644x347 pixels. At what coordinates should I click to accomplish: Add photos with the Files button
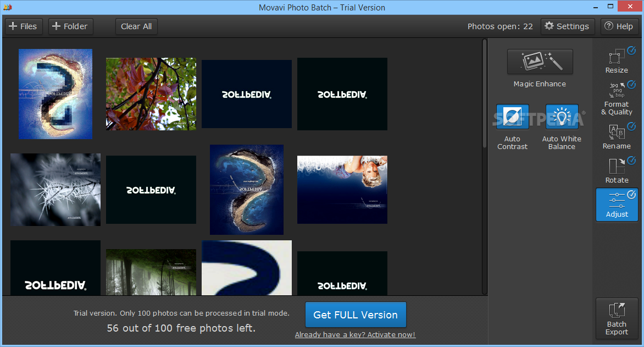23,26
